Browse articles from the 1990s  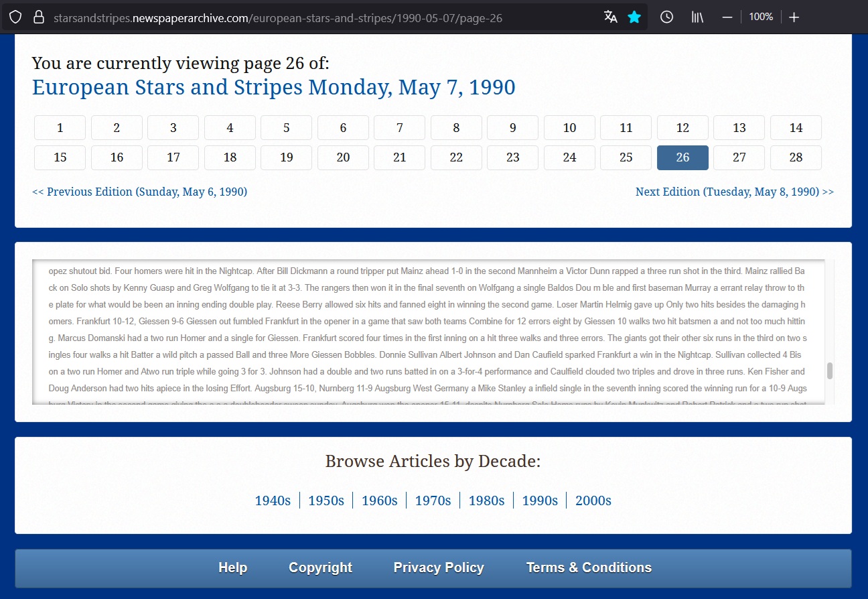[x=540, y=501]
